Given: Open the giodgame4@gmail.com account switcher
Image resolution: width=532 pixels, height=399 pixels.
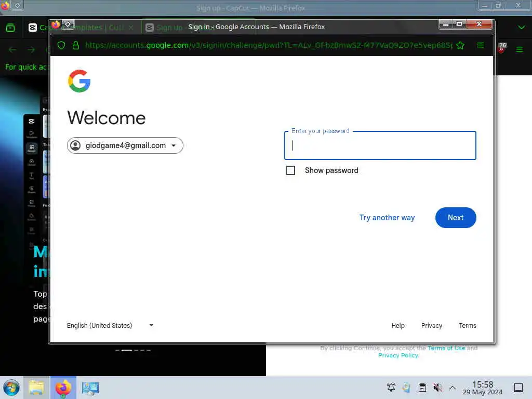Looking at the screenshot, I should click(x=125, y=145).
